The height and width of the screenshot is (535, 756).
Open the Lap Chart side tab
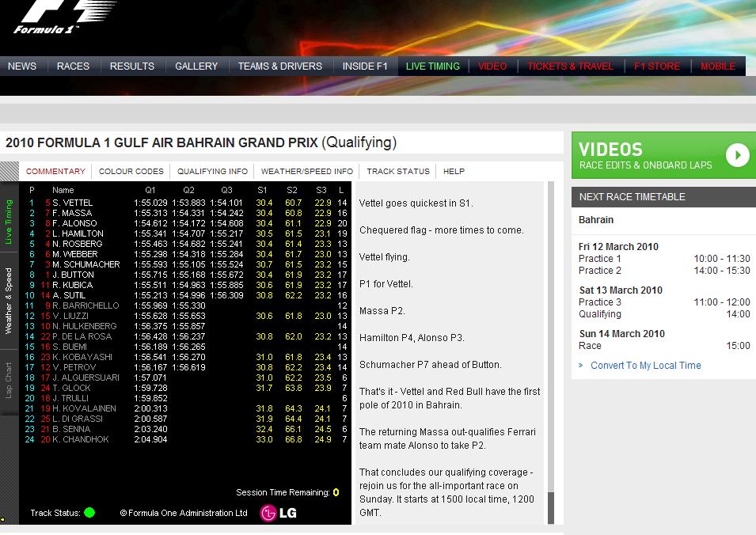[x=9, y=380]
